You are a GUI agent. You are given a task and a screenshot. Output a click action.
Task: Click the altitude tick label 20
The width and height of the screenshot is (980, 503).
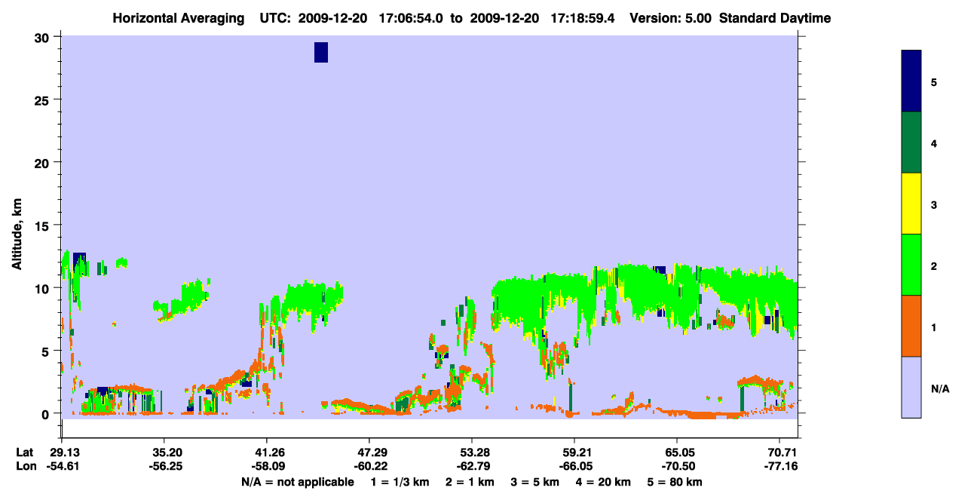pyautogui.click(x=43, y=163)
